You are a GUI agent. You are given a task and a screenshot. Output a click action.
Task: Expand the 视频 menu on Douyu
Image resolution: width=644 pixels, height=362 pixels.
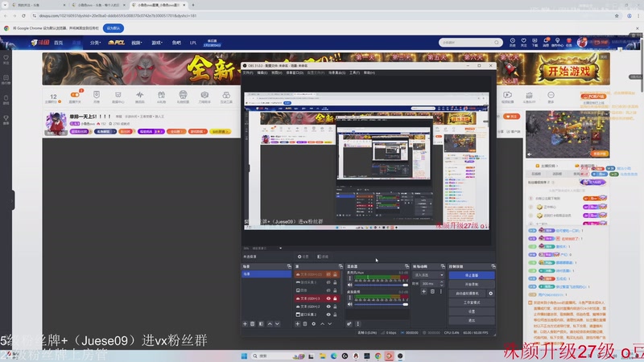click(x=136, y=43)
